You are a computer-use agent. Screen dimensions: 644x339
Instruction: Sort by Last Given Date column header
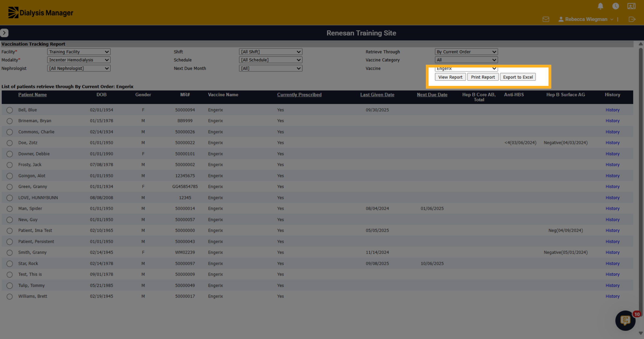tap(377, 95)
